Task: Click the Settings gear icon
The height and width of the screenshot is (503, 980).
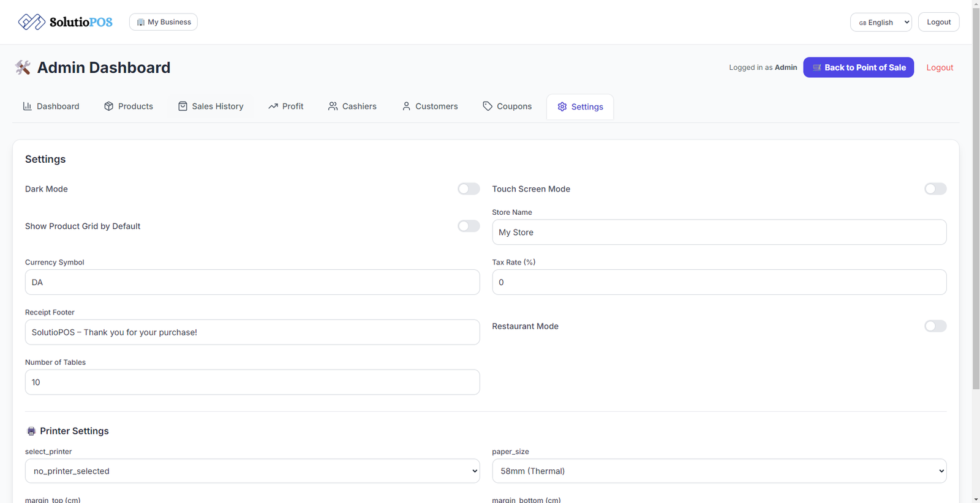Action: 562,106
